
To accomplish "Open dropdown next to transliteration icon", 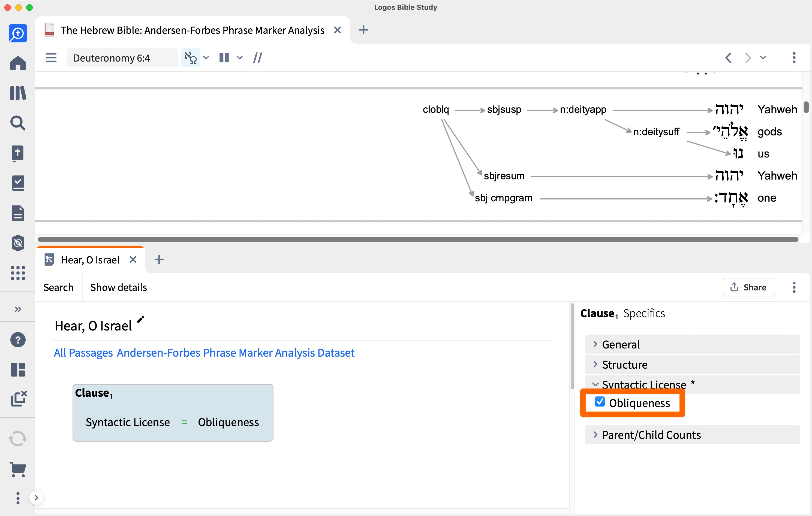I will pyautogui.click(x=206, y=58).
